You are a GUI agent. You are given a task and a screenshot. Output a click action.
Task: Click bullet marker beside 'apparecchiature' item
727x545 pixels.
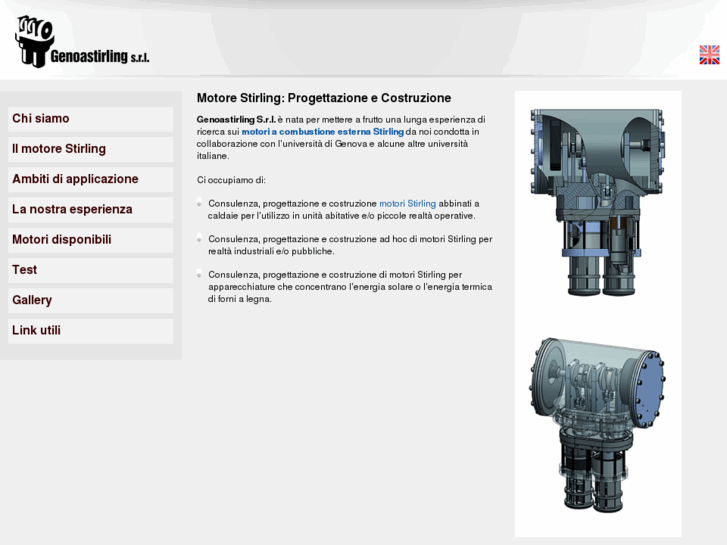point(199,275)
